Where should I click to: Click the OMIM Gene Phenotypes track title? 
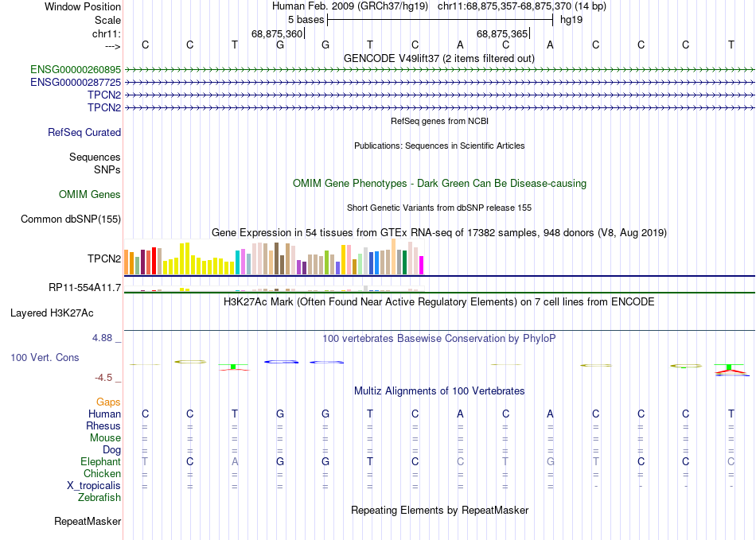pos(440,184)
